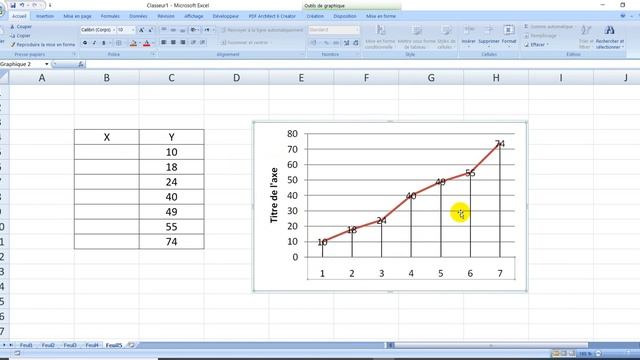Screen dimensions: 640x360
Task: Toggle bold formatting
Action: coord(85,42)
